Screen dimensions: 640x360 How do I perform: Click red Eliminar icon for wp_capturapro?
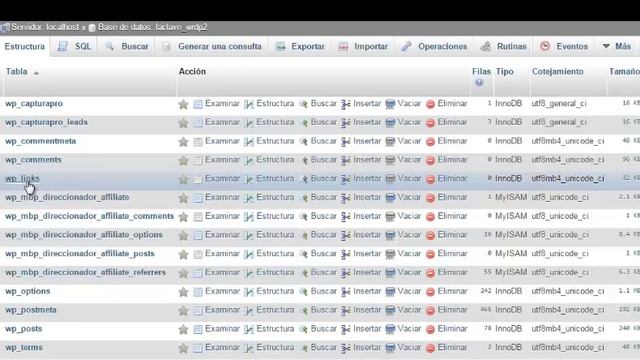point(430,104)
